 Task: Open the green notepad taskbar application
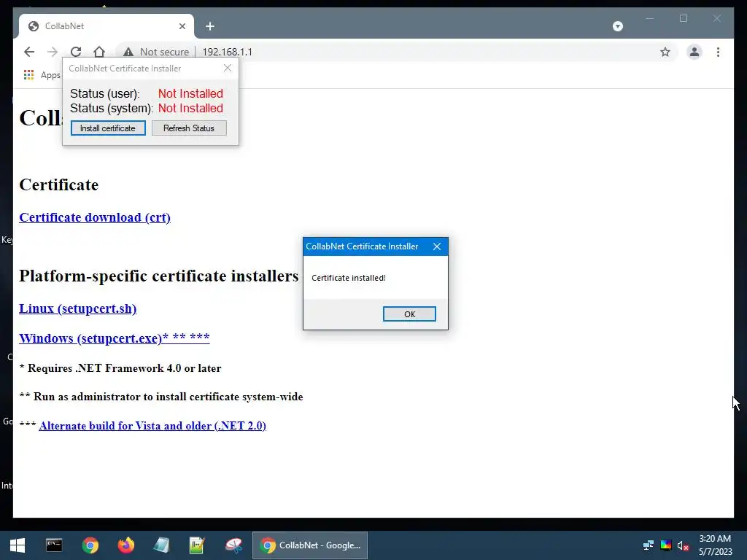(x=197, y=545)
